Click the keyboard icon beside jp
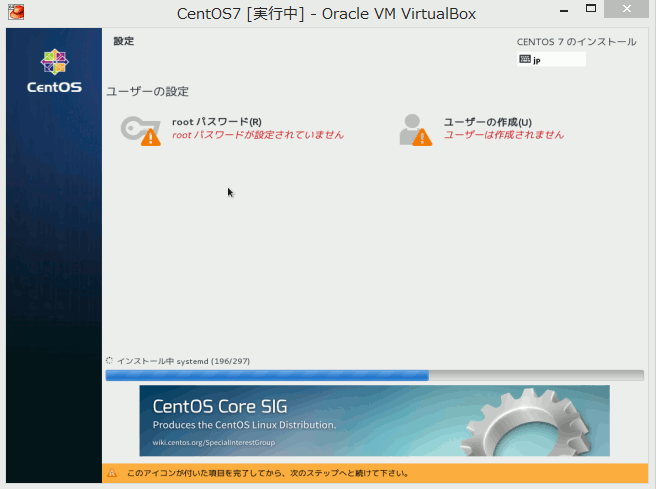Image resolution: width=656 pixels, height=489 pixels. click(x=525, y=60)
